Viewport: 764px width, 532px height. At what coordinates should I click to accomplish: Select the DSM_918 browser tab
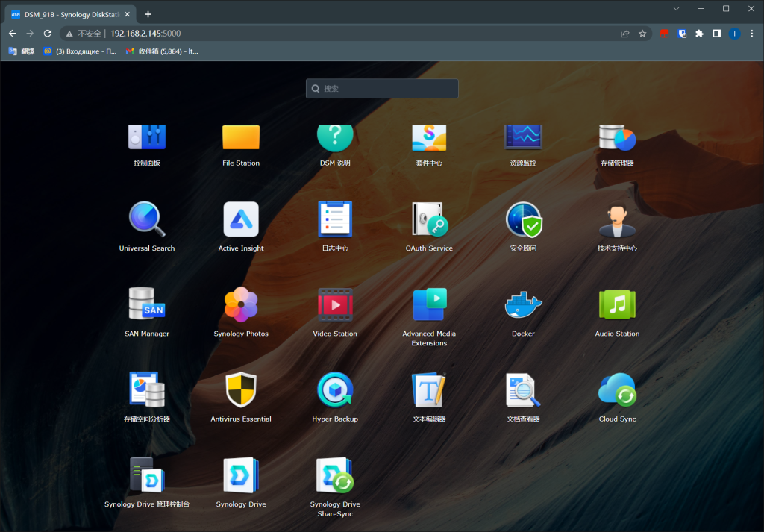pyautogui.click(x=71, y=14)
